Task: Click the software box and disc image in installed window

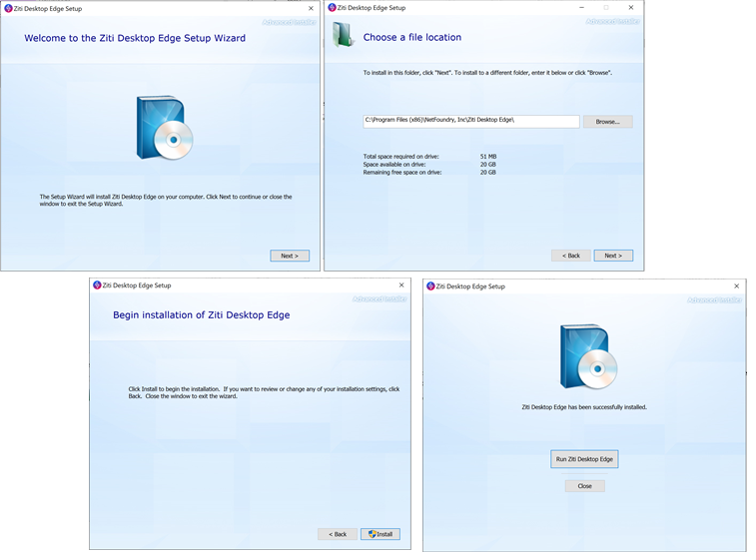Action: [x=588, y=356]
